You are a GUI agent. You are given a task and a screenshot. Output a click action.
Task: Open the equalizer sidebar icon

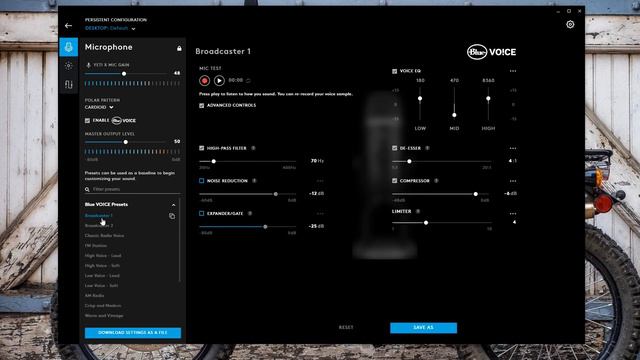(69, 84)
